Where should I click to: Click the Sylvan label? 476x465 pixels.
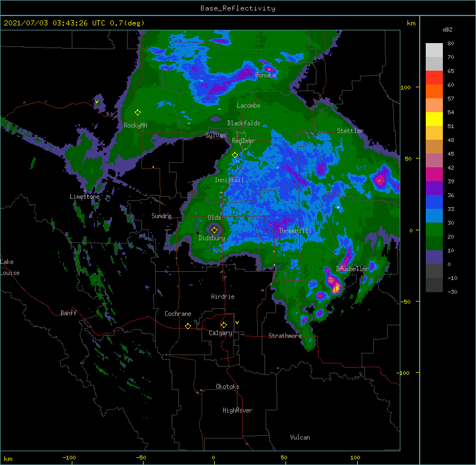pos(215,135)
